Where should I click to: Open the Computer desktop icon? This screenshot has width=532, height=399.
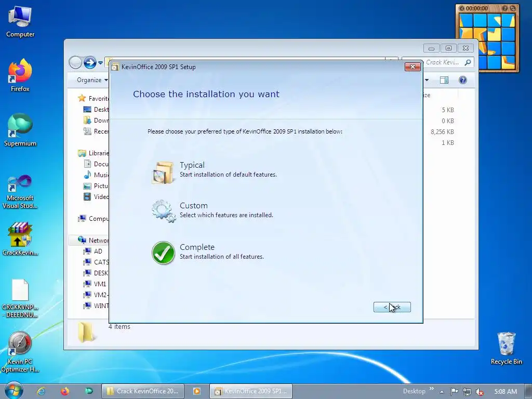pos(20,22)
